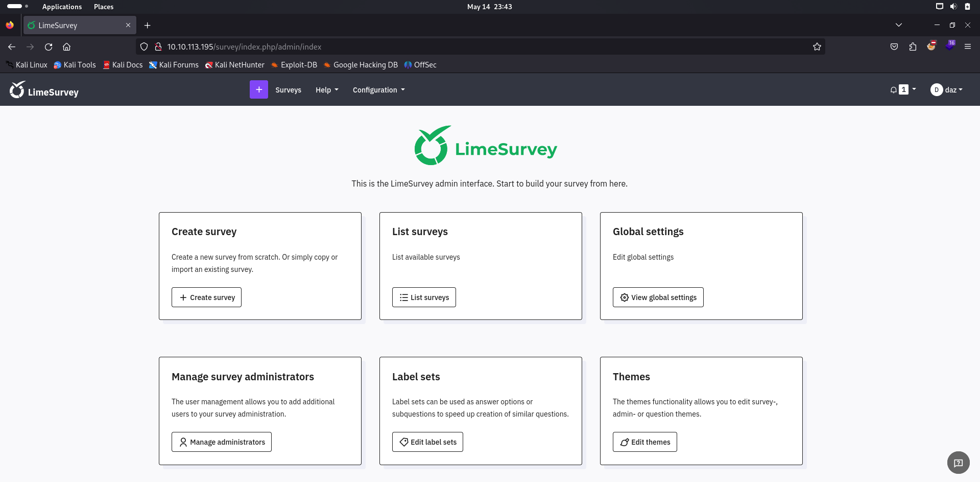Expand the Configuration dropdown menu

click(378, 90)
